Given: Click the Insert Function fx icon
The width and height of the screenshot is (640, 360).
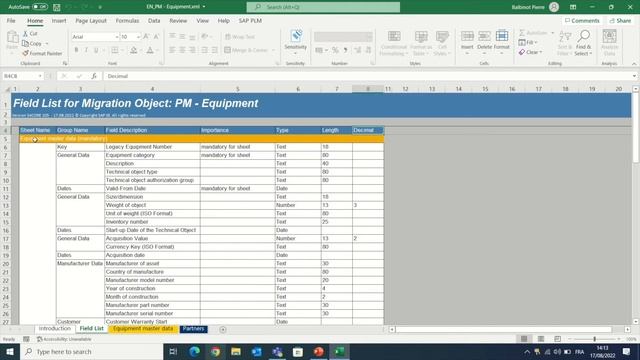Looking at the screenshot, I should 94,76.
